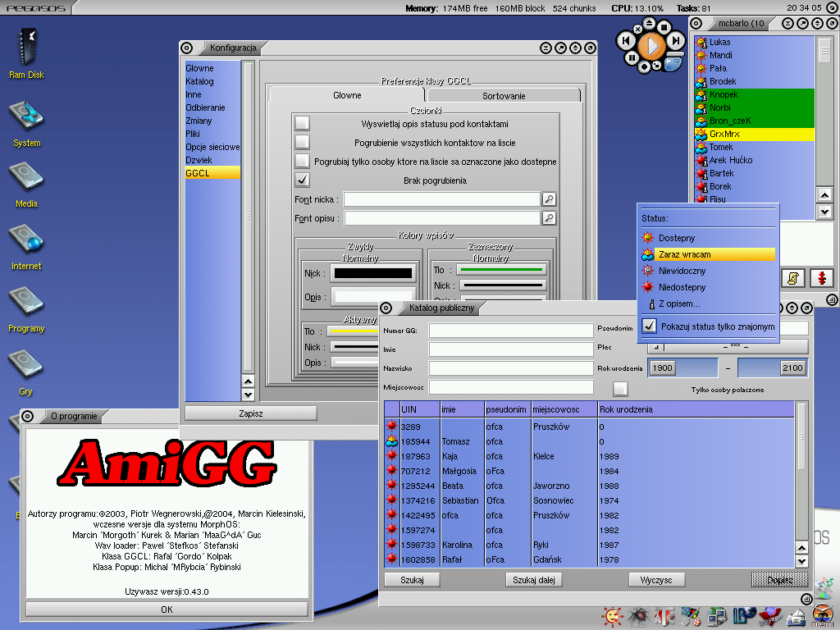This screenshot has height=630, width=840.
Task: Click the down arrow of search results scrollbar
Action: point(801,561)
